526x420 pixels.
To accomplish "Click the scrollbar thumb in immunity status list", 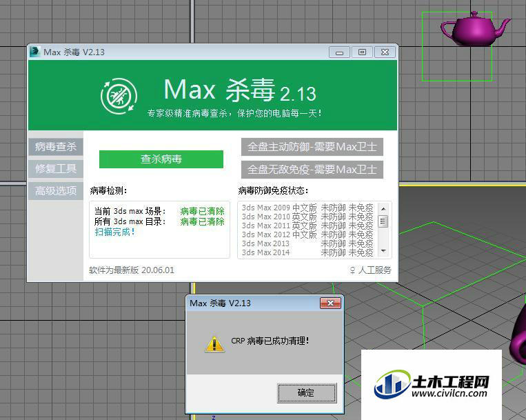I will tap(383, 221).
